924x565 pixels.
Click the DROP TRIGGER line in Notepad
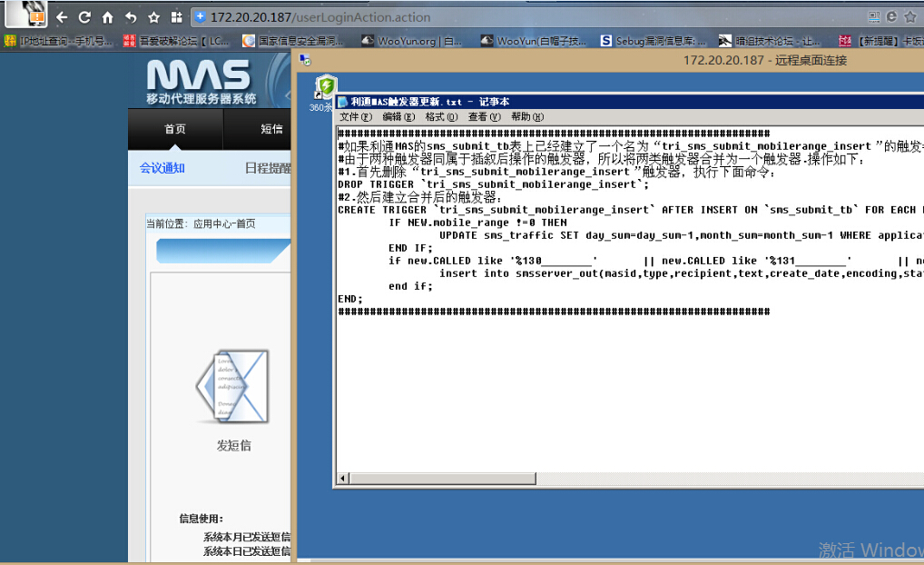click(493, 184)
